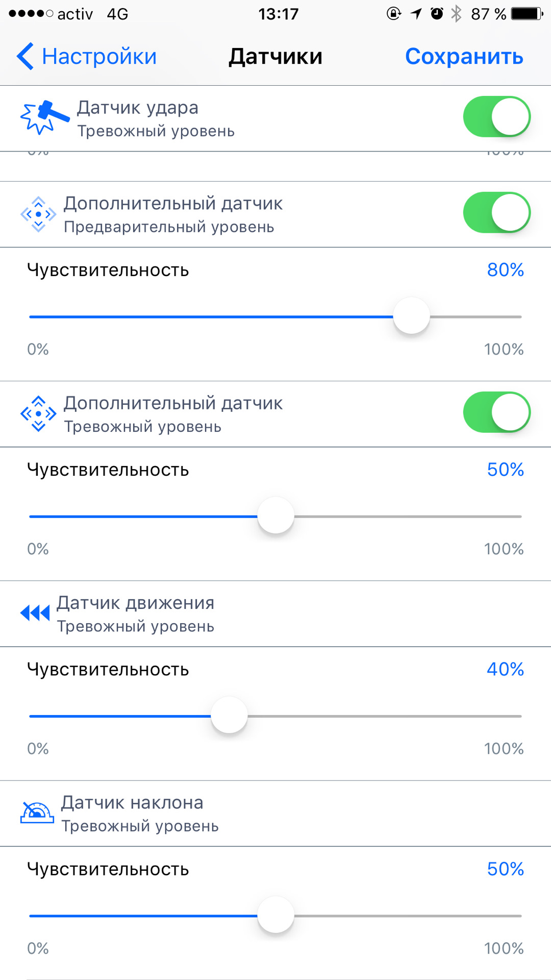Tap the additional sensor preliminary level icon
551x980 pixels.
click(x=38, y=214)
